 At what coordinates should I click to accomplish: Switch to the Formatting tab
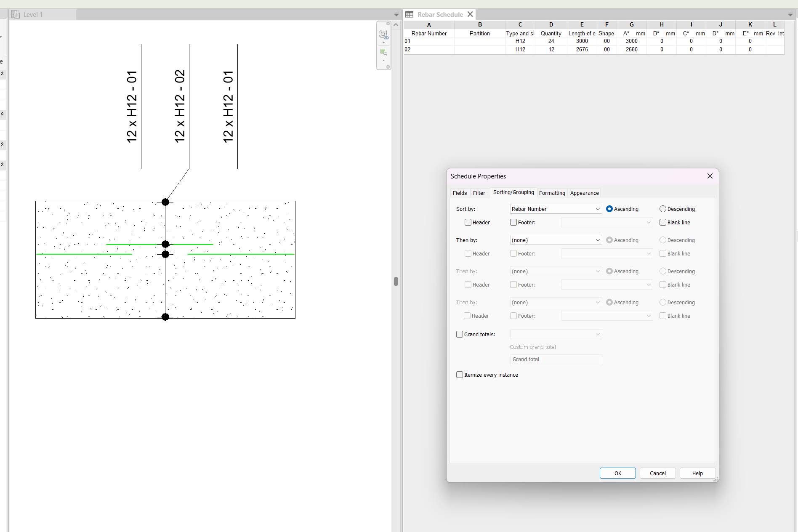tap(552, 193)
